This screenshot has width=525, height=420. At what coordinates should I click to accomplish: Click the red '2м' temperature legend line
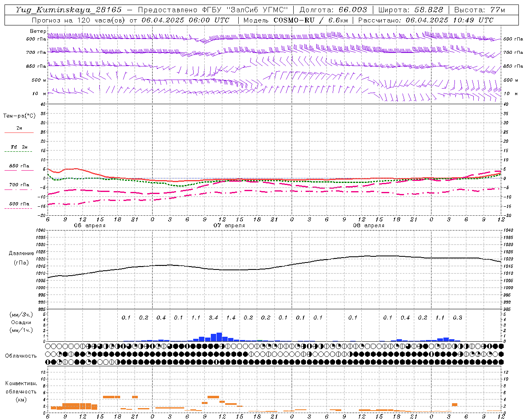(19, 132)
